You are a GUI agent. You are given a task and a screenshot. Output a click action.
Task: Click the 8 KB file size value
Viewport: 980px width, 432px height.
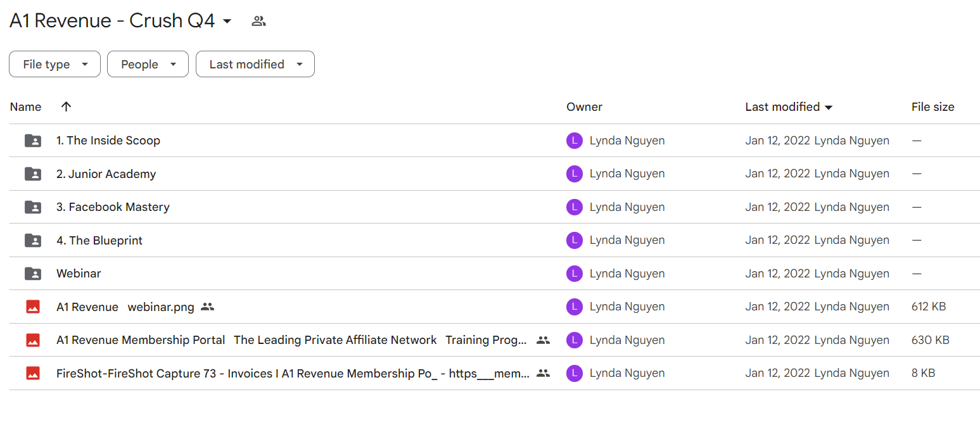pyautogui.click(x=923, y=373)
